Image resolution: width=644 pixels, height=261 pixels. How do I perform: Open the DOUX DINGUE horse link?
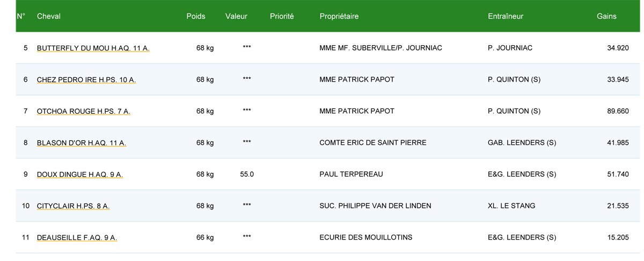coord(80,174)
